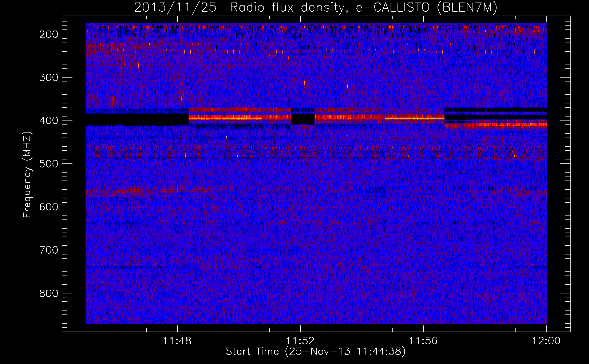Click the 600 frequency tick label

pyautogui.click(x=48, y=207)
